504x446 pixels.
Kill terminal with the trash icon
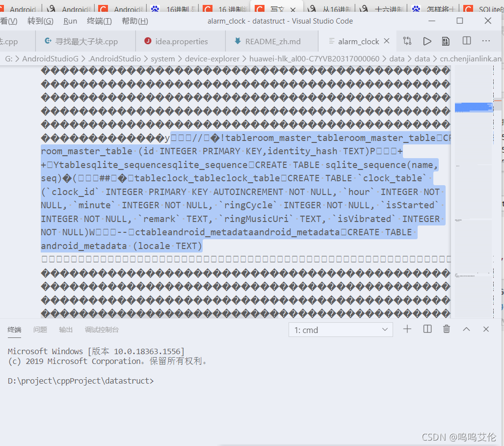pyautogui.click(x=447, y=329)
